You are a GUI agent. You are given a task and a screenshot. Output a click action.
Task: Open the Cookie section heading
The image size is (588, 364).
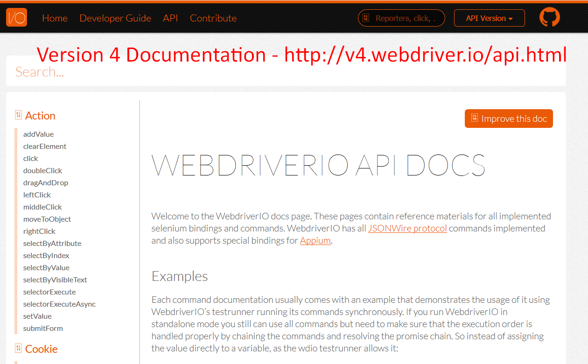(42, 349)
